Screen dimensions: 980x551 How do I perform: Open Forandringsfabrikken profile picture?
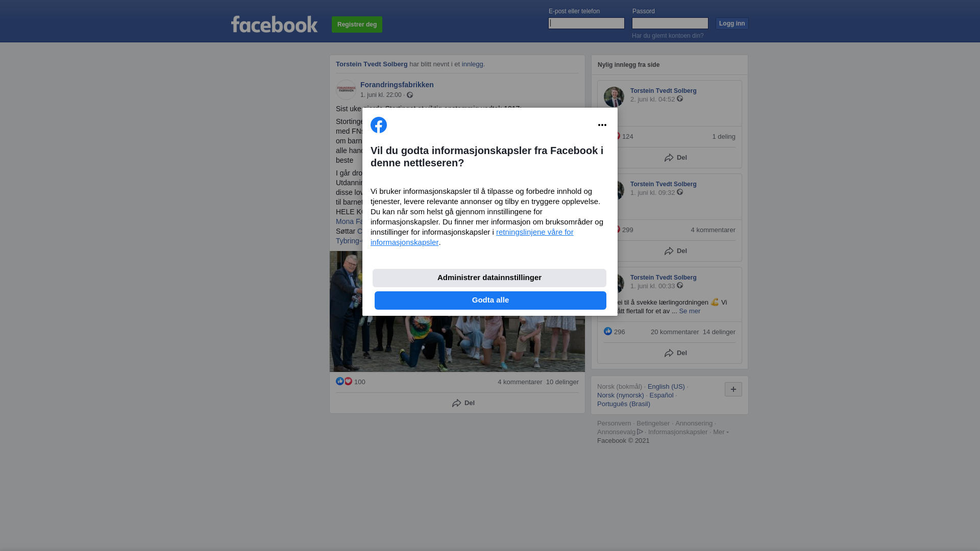pyautogui.click(x=346, y=90)
